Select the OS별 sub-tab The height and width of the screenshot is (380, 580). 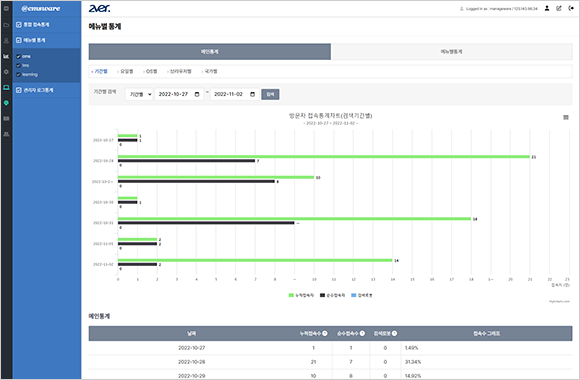pos(151,71)
